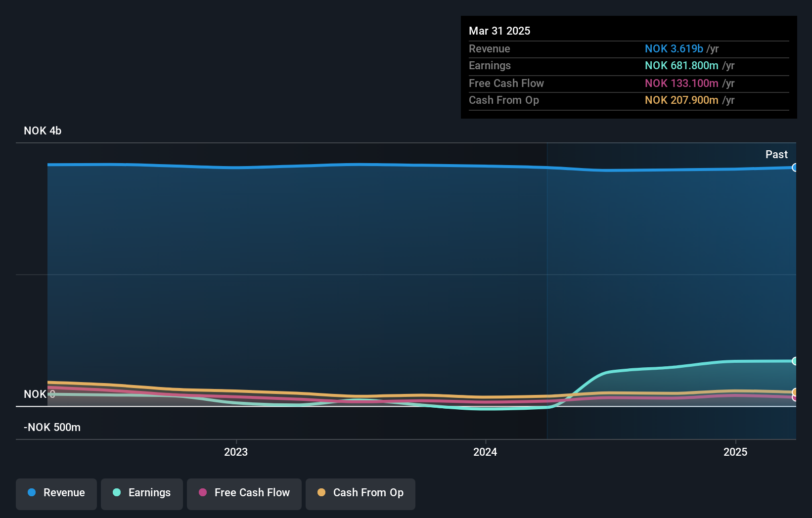Click the Cash From Op label in tooltip
812x518 pixels.
(x=504, y=100)
